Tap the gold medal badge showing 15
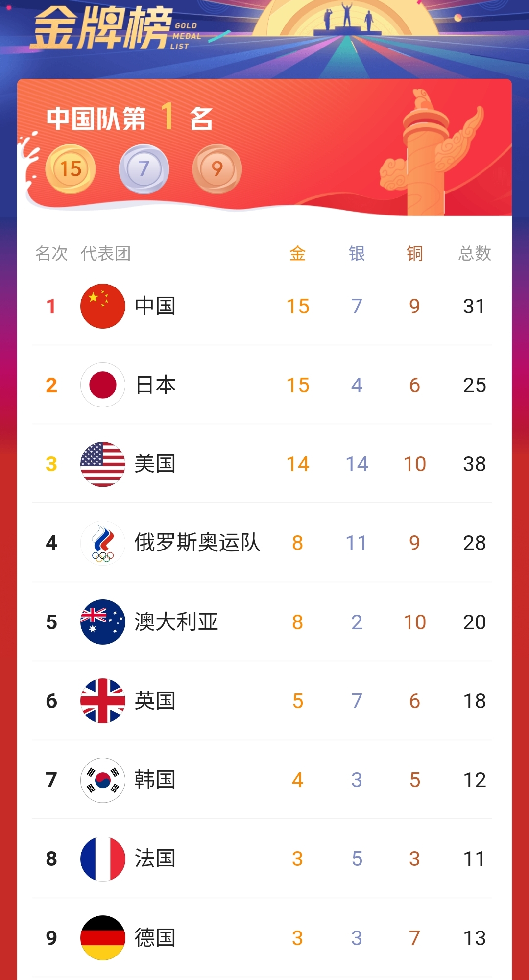Screen dimensions: 529x980 click(71, 169)
